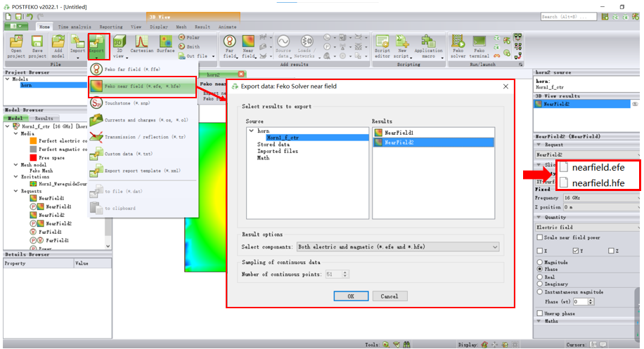Choose Feko near field export entry

point(143,86)
